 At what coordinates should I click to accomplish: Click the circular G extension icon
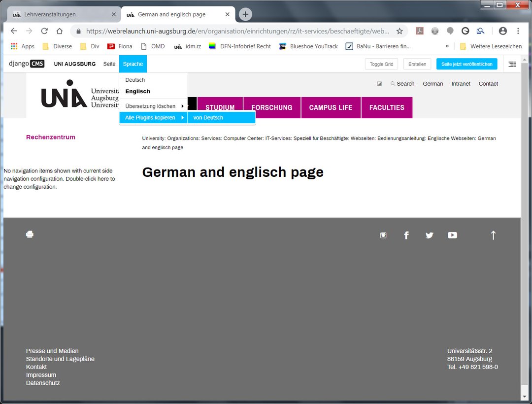[465, 31]
